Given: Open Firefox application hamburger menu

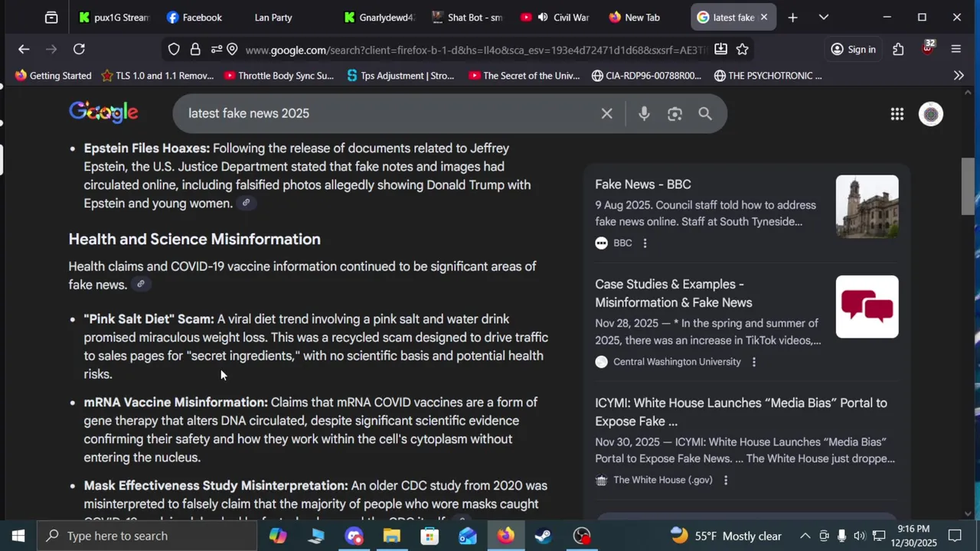Looking at the screenshot, I should pyautogui.click(x=955, y=49).
